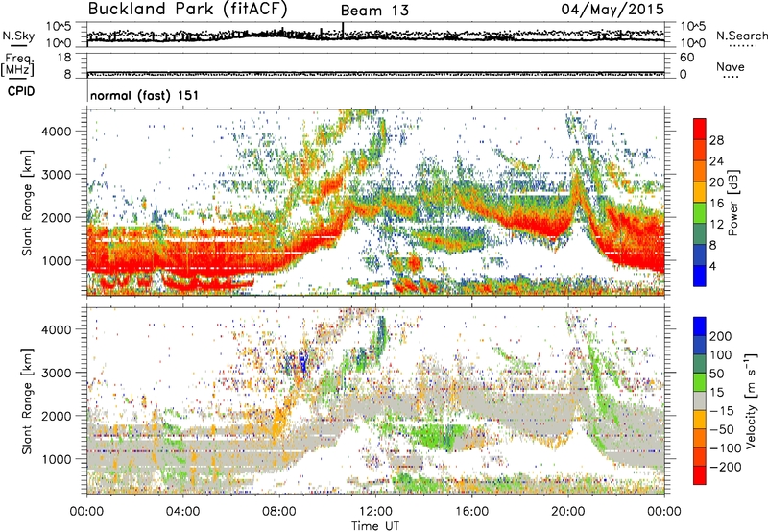
Task: Click 'normal (fast) 151' mode text
Action: [x=145, y=95]
